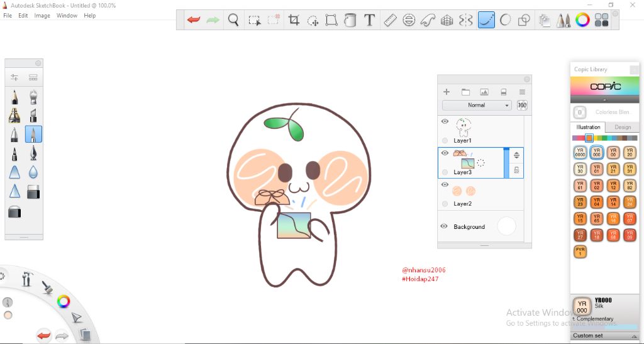Screen dimensions: 644x344
Task: Choose the yellow Marker brush
Action: tap(14, 116)
